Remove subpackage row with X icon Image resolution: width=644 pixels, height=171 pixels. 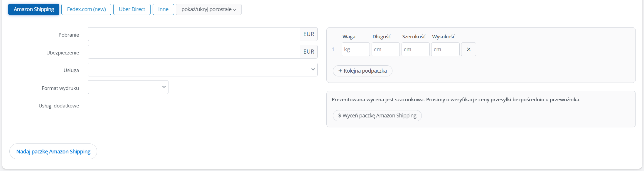[468, 49]
